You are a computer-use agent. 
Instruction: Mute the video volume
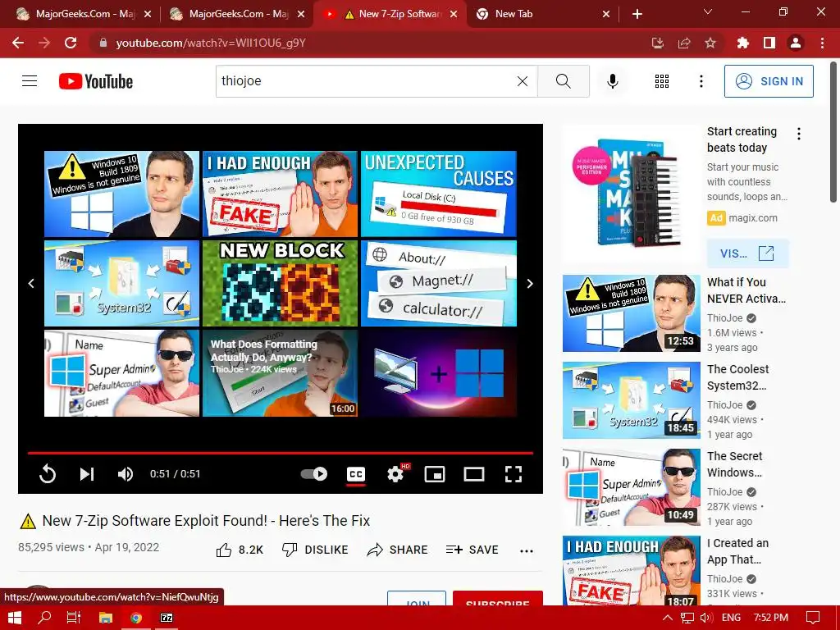(x=126, y=473)
